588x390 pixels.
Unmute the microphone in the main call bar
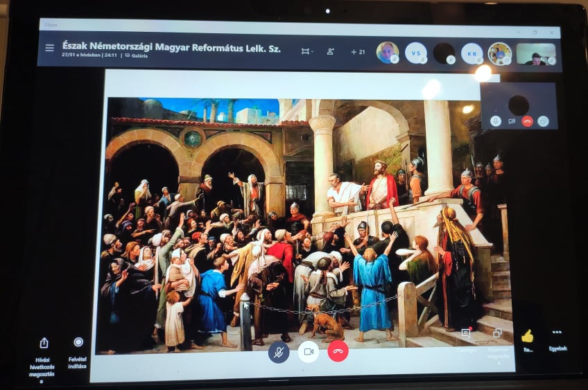coord(279,352)
